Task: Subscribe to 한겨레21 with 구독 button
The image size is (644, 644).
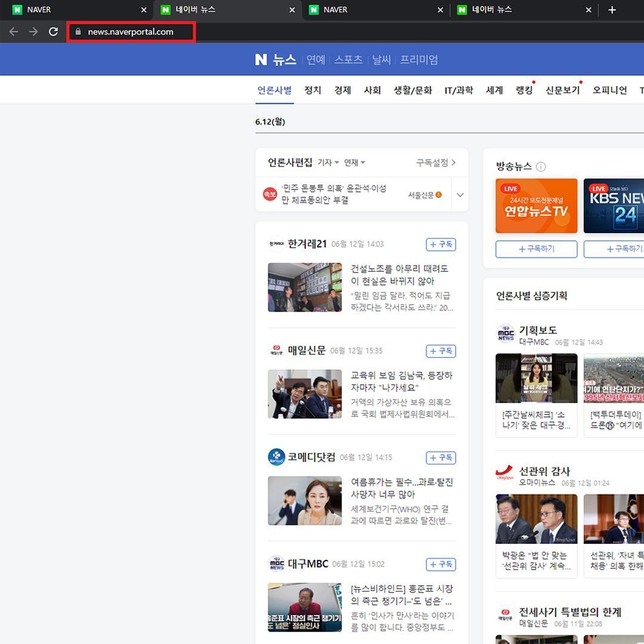Action: [441, 244]
